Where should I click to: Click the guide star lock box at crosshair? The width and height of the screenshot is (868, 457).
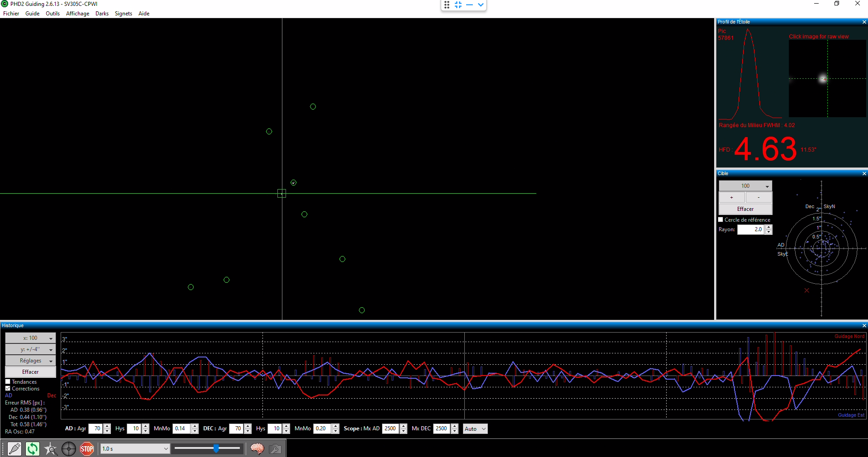[281, 194]
